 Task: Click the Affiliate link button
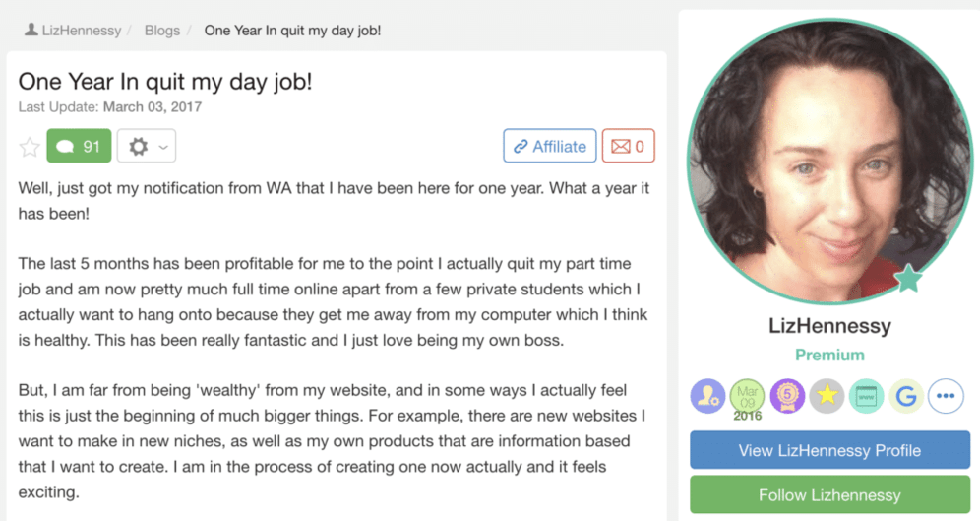coord(549,147)
